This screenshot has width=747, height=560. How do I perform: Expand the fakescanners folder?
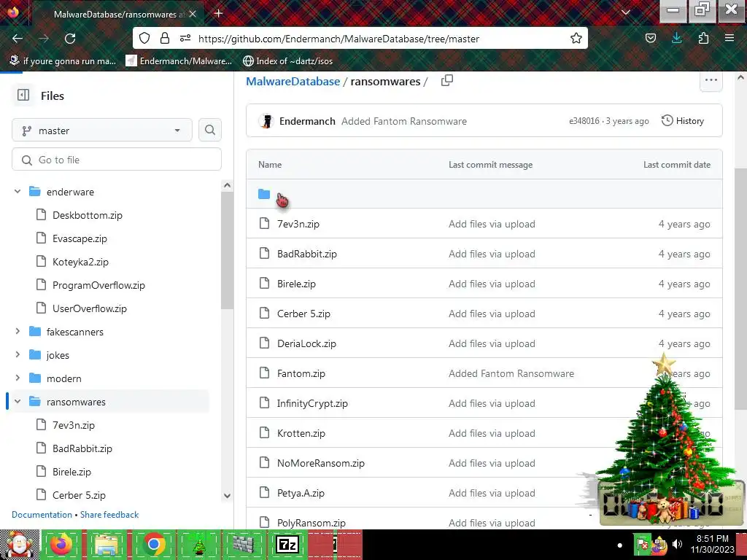(x=18, y=332)
